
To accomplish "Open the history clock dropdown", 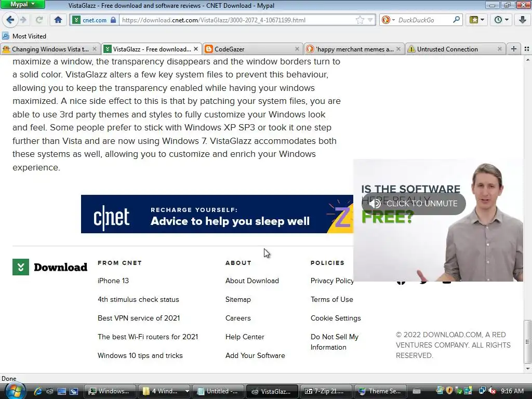I will coord(501,20).
